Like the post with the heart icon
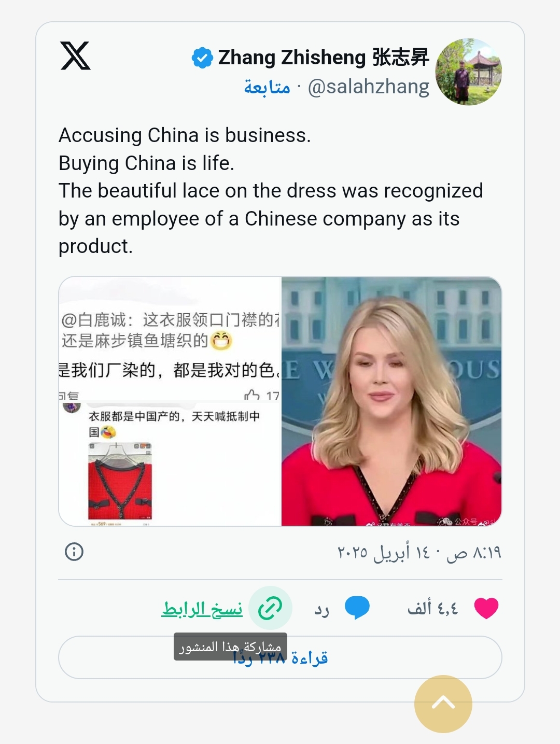Screen dimensions: 560x744 pos(486,608)
